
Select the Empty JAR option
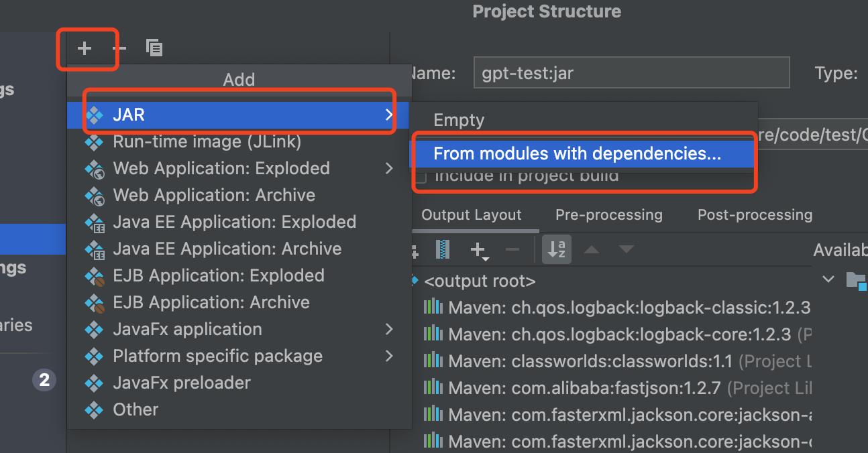point(459,120)
